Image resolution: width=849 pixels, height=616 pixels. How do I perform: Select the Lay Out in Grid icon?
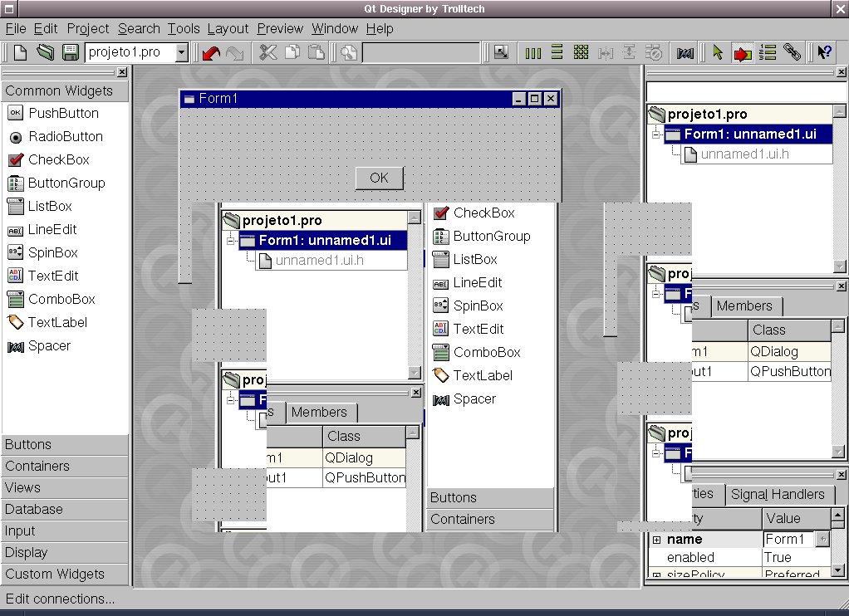click(581, 52)
